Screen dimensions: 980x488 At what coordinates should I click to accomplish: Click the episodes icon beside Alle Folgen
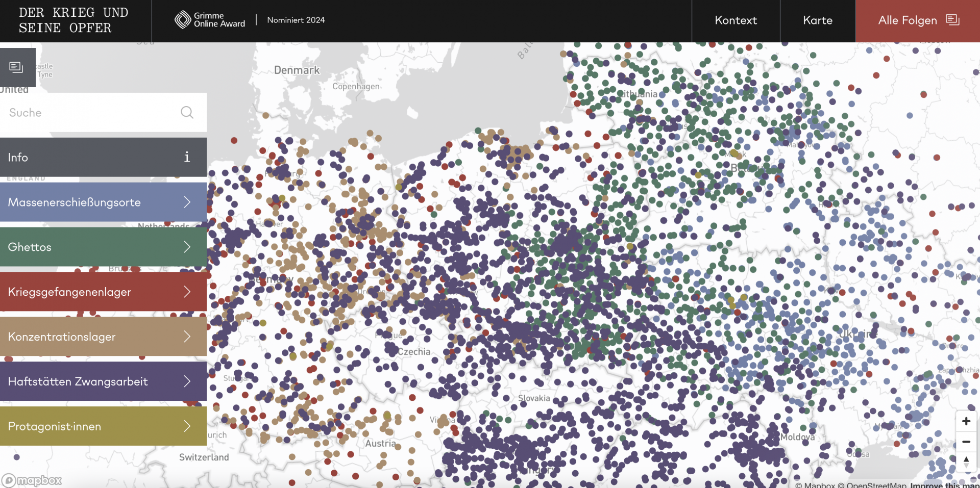click(x=952, y=20)
